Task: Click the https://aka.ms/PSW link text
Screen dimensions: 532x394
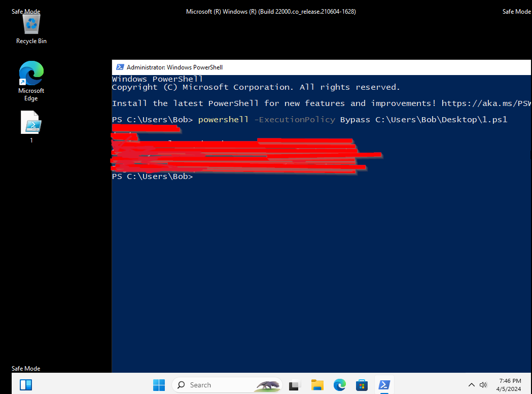Action: pos(486,103)
